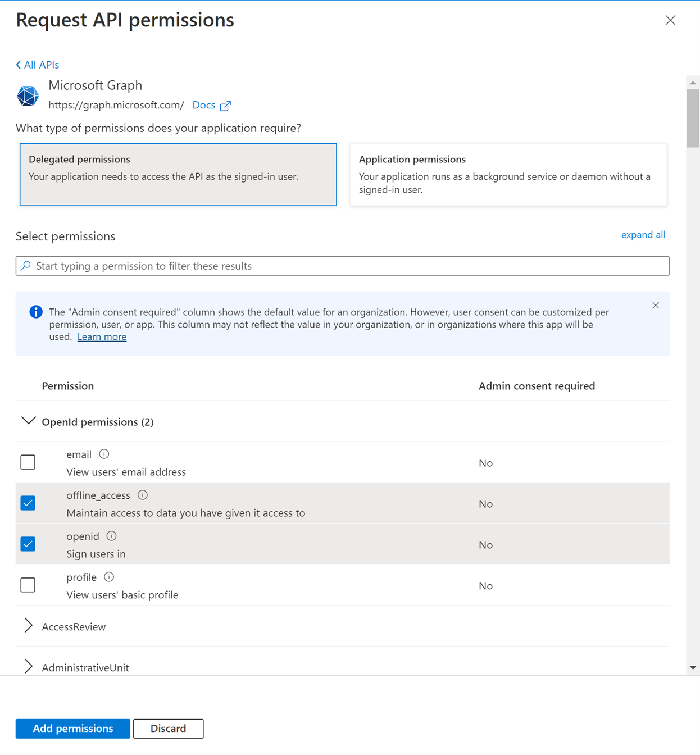
Task: Click the Microsoft Graph logo icon
Action: (28, 95)
